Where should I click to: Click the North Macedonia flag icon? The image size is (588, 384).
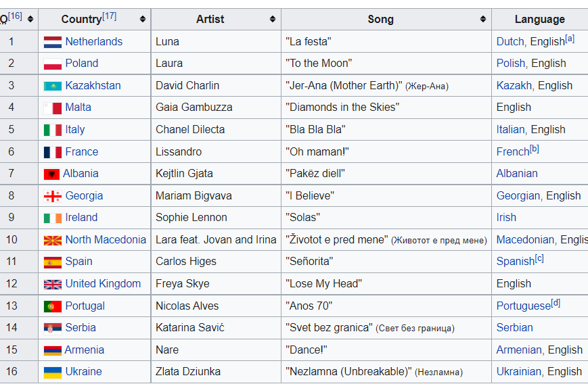click(52, 240)
